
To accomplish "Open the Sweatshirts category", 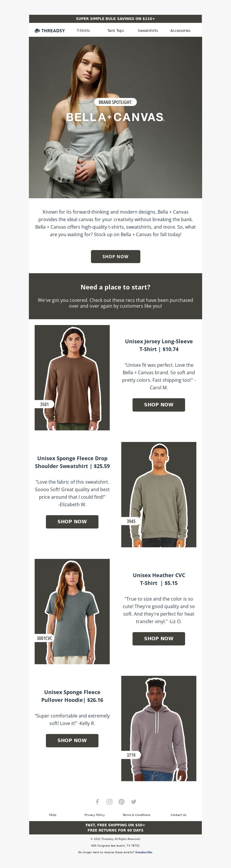I will pos(148,31).
